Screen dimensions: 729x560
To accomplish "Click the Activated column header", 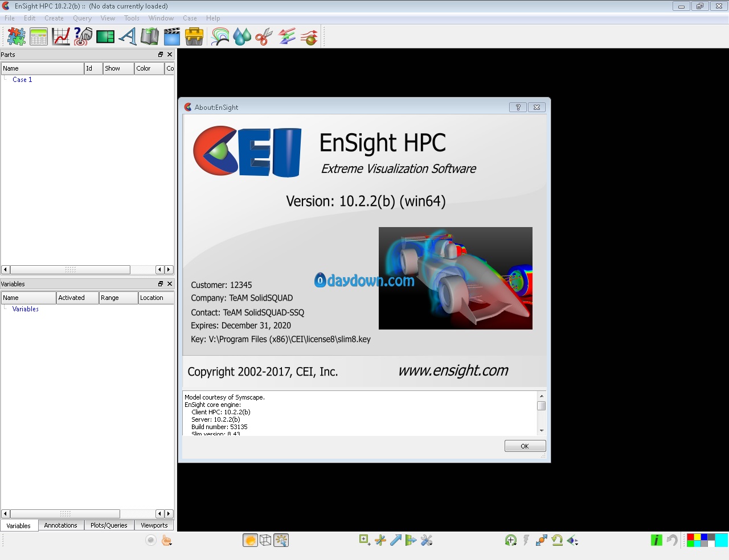I will (x=77, y=298).
